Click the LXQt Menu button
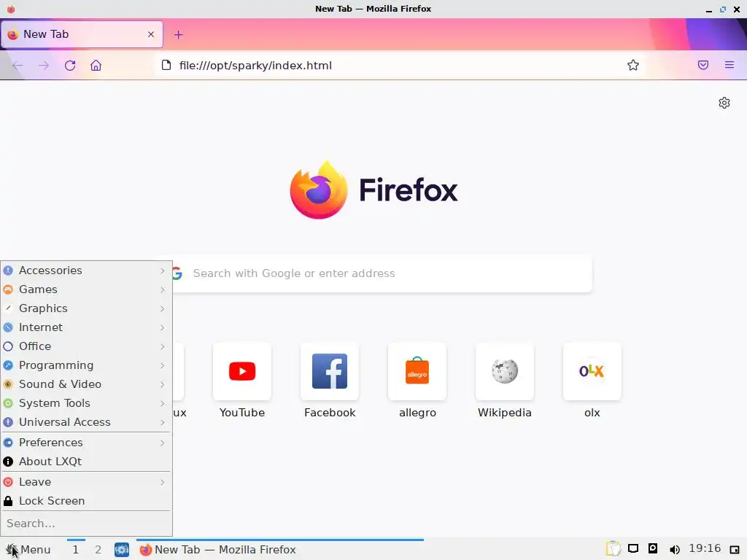 coord(28,550)
